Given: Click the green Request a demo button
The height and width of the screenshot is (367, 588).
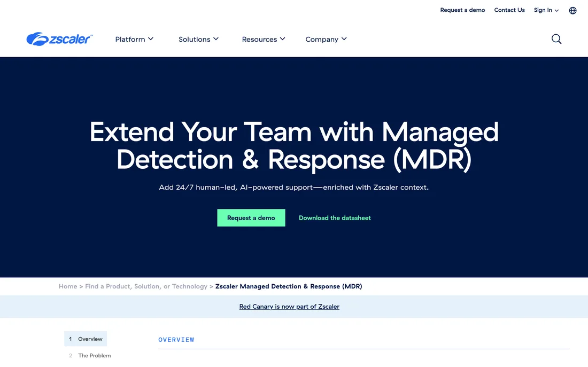Looking at the screenshot, I should coord(251,218).
